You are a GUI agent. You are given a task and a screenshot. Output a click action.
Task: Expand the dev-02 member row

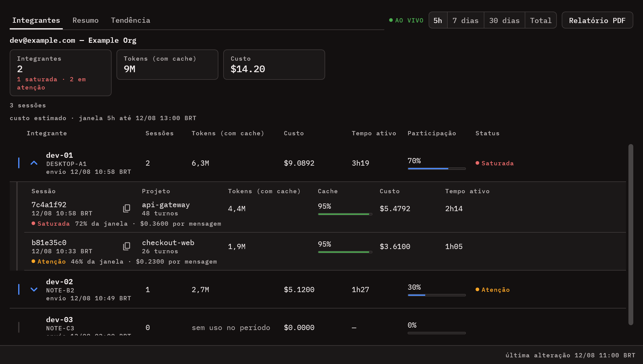pyautogui.click(x=34, y=290)
